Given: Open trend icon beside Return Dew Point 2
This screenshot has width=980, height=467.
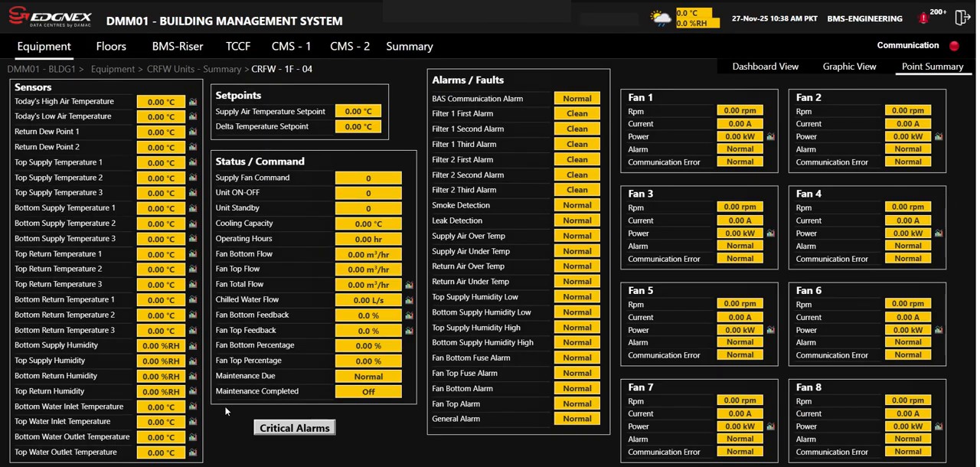Looking at the screenshot, I should pyautogui.click(x=193, y=148).
